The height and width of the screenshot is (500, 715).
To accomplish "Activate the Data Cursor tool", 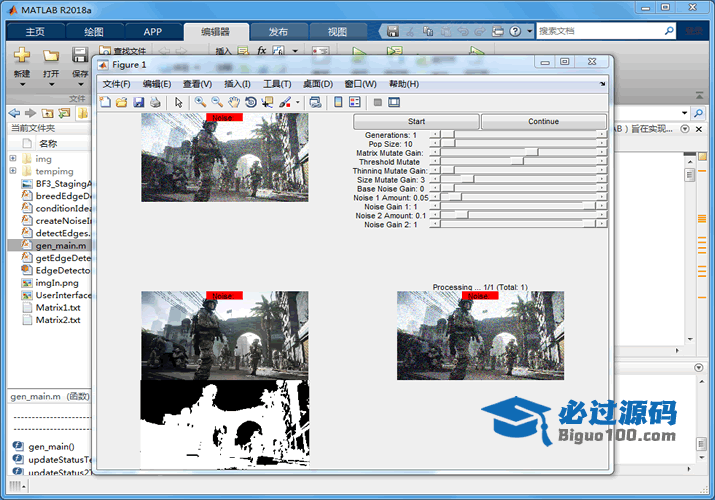I will [x=267, y=102].
